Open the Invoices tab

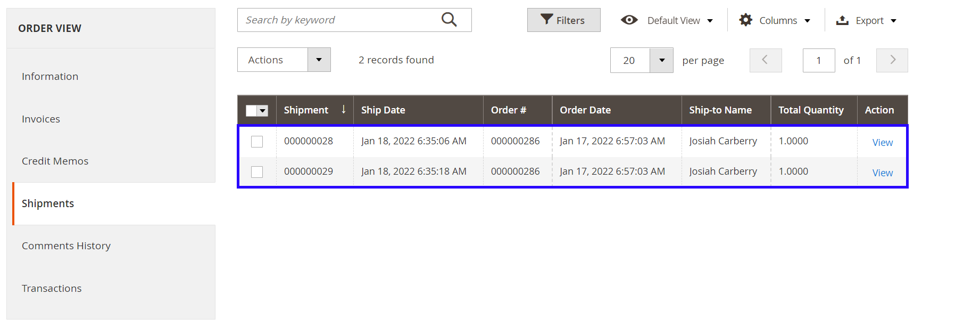point(41,119)
